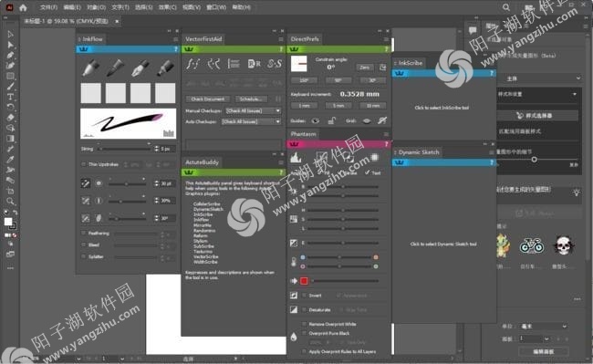Open InkFlow panel menu
The height and width of the screenshot is (364, 593).
(x=175, y=39)
